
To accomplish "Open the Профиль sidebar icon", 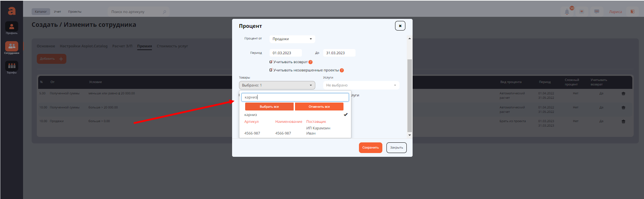I will [11, 27].
